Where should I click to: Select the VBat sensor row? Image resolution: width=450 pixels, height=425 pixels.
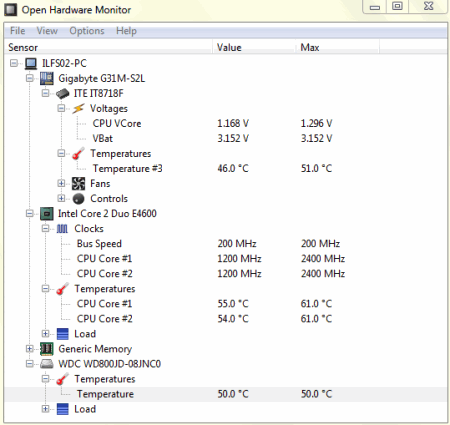point(226,138)
